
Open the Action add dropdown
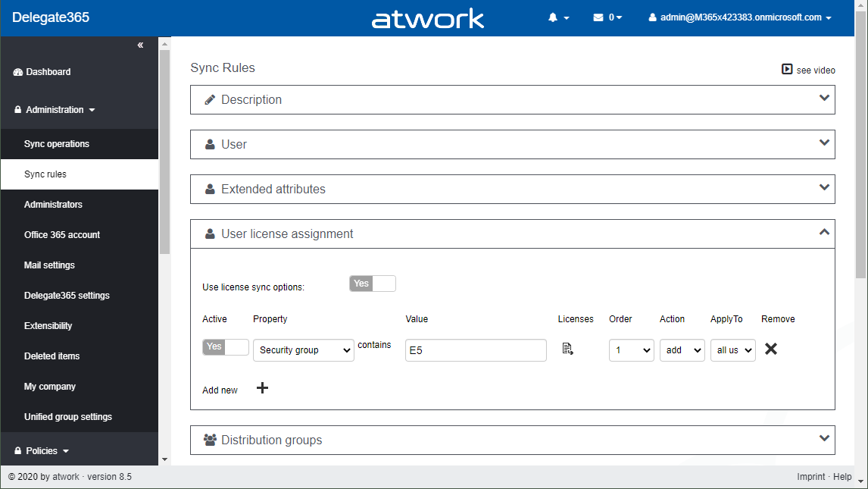(682, 350)
